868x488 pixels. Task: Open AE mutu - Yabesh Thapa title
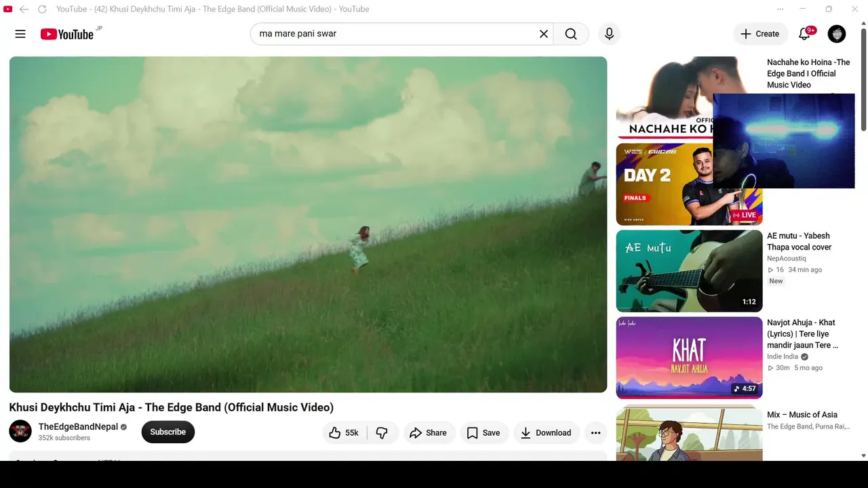pos(799,241)
